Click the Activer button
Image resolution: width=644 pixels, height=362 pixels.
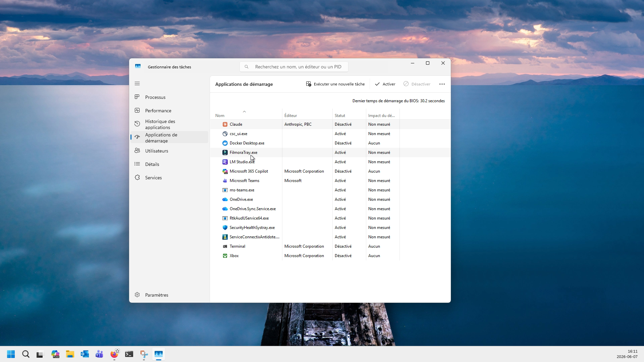(x=385, y=84)
